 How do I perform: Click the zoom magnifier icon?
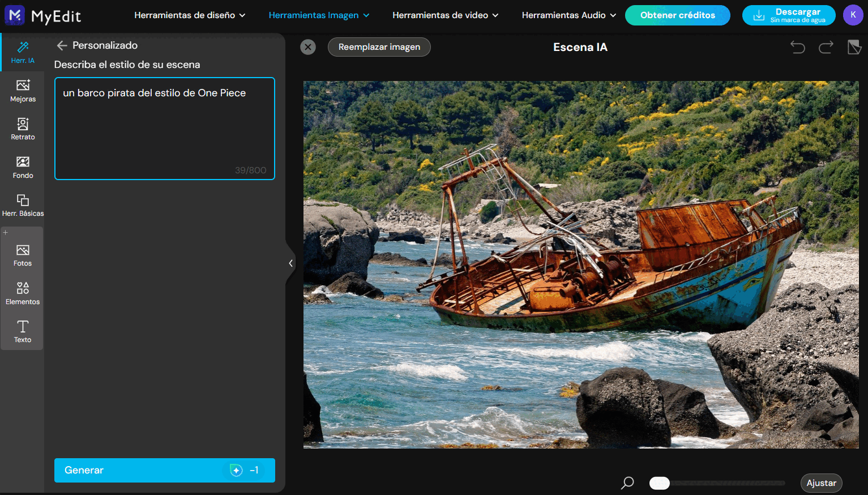tap(627, 483)
